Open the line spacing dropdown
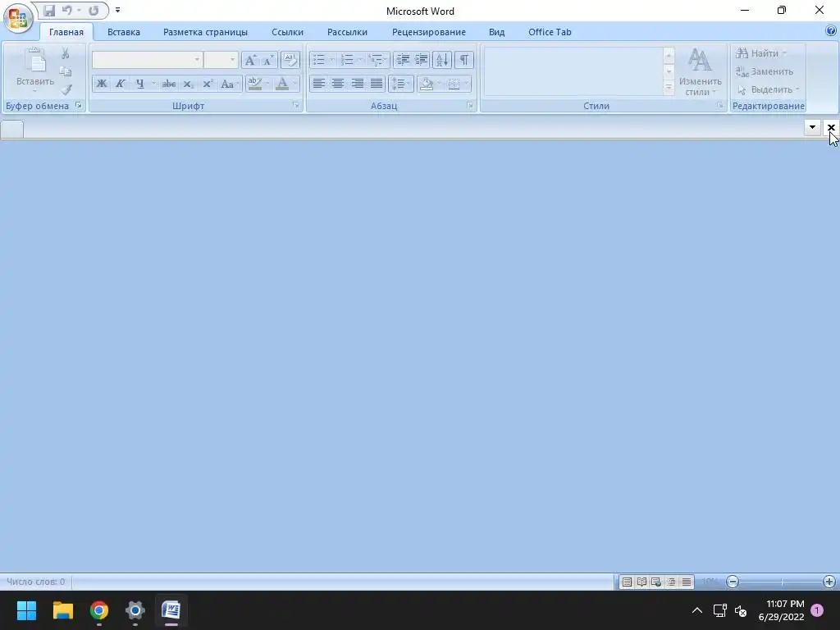 pyautogui.click(x=400, y=84)
